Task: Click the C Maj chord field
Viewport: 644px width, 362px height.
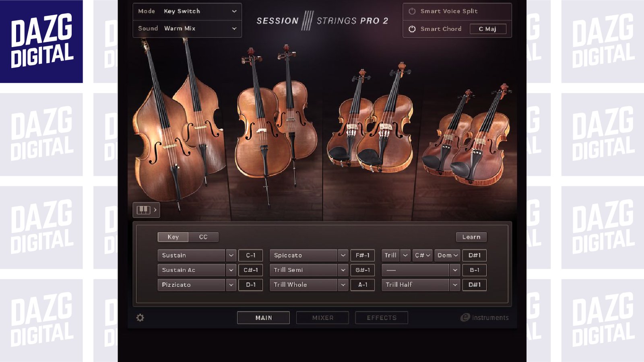Action: click(488, 29)
